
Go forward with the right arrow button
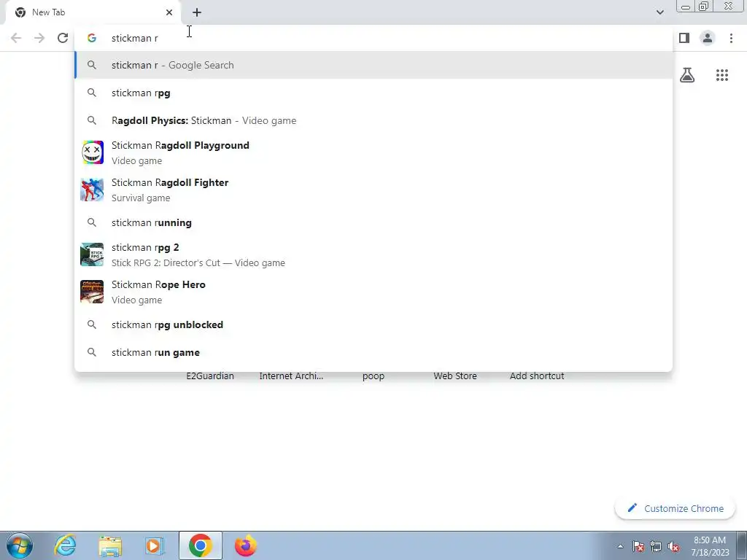pyautogui.click(x=39, y=38)
